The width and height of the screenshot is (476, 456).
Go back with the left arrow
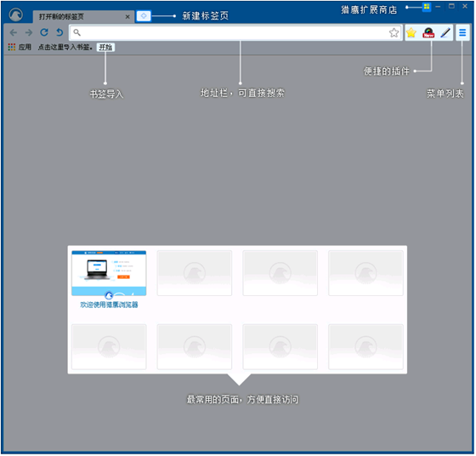[x=14, y=32]
